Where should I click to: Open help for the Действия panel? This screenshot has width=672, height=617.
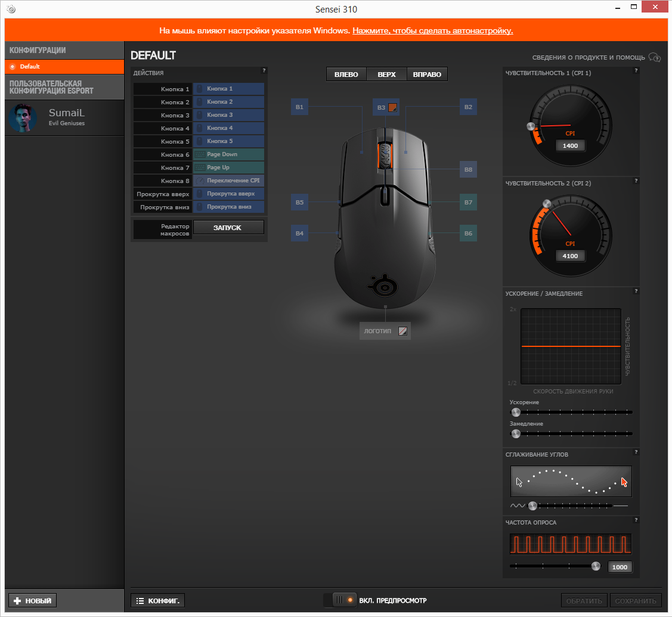point(264,70)
